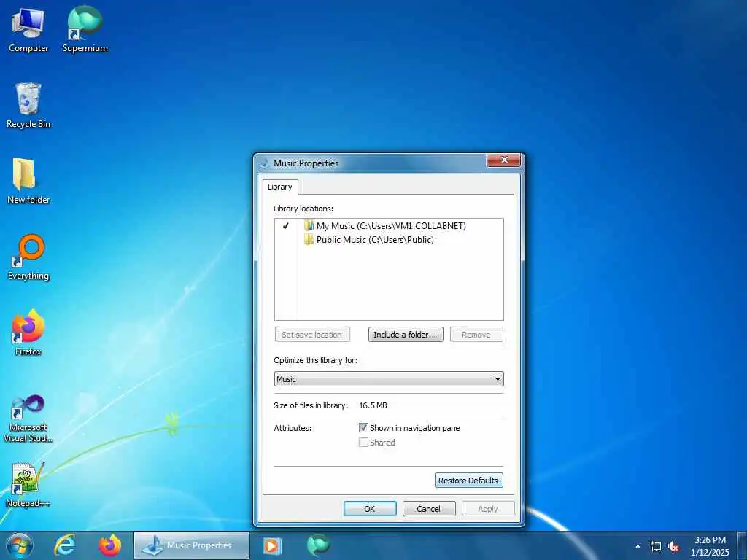Screen dimensions: 747x560
Task: Uncheck Shown in navigation pane
Action: (x=363, y=428)
